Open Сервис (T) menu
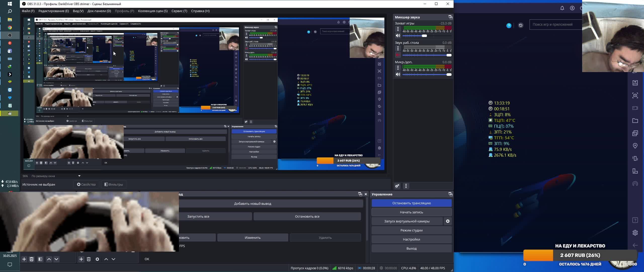 [179, 11]
